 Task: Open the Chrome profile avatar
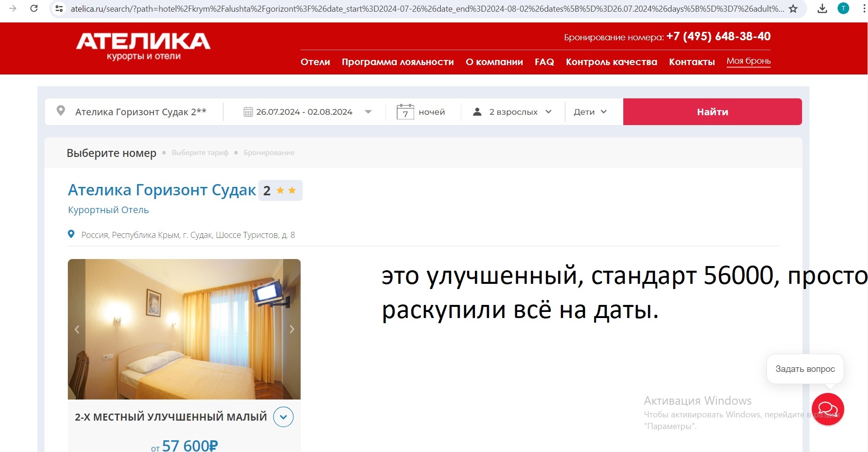coord(843,8)
